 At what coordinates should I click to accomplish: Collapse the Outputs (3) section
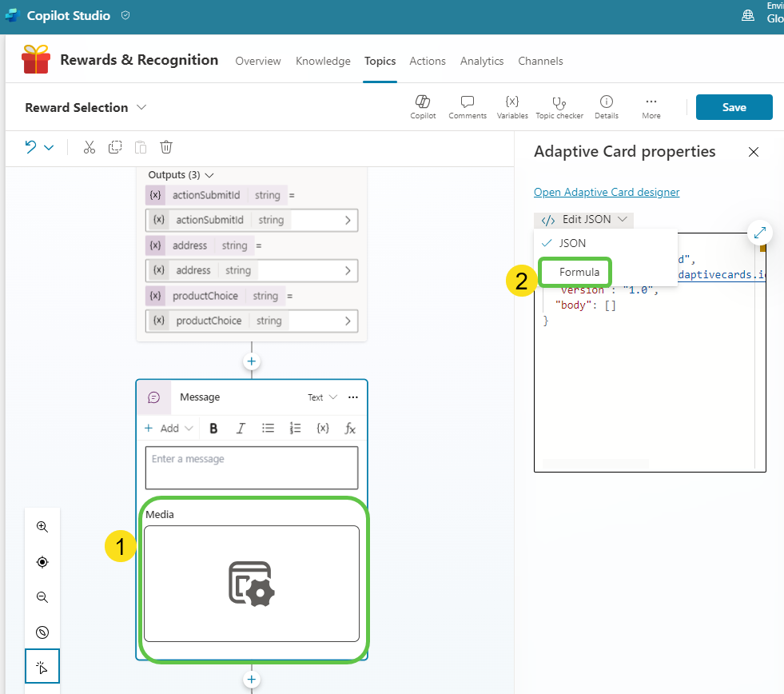[x=209, y=174]
